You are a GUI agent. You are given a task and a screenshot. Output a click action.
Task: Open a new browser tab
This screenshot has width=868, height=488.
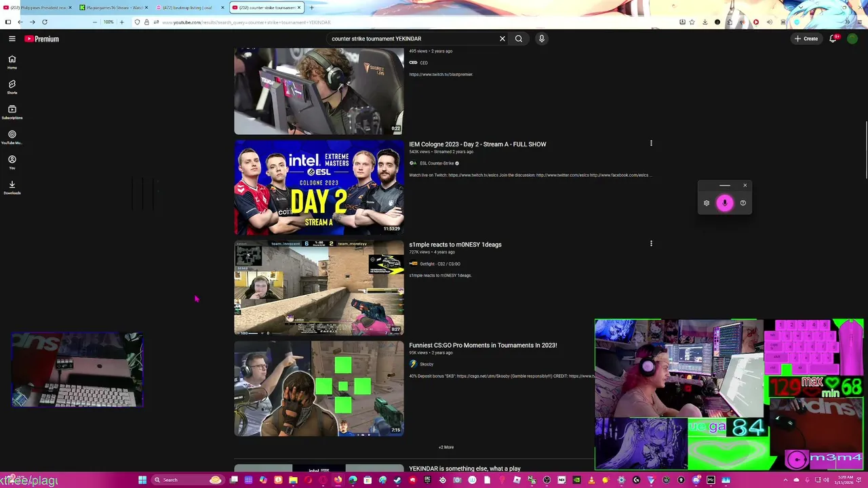click(x=311, y=7)
